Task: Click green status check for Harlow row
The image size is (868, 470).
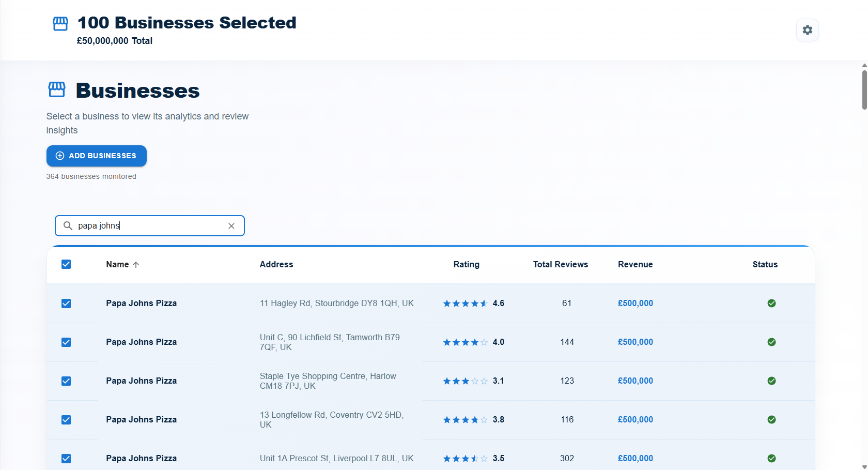Action: [x=771, y=381]
